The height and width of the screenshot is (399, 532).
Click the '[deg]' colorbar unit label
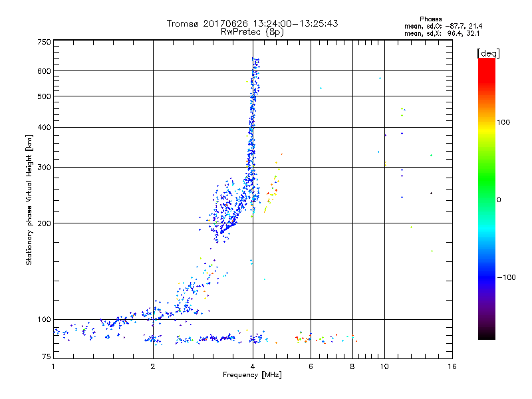pos(488,53)
